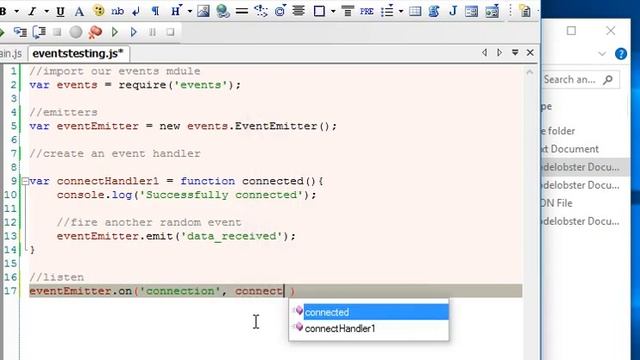Click the Italic formatting button
This screenshot has height=360, width=640.
click(32, 11)
